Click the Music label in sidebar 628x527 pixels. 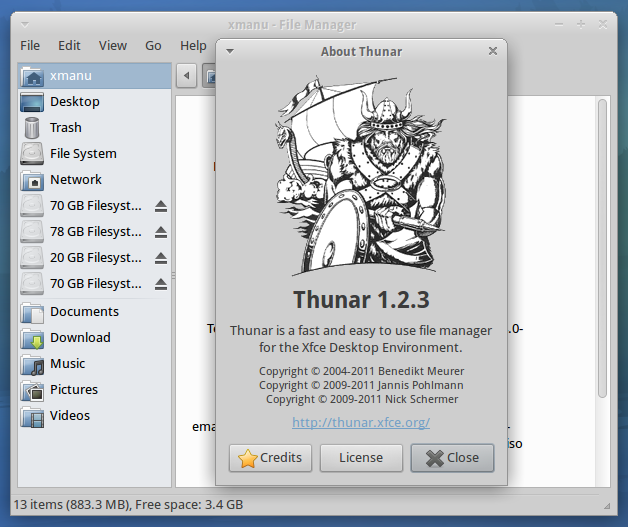[x=68, y=364]
